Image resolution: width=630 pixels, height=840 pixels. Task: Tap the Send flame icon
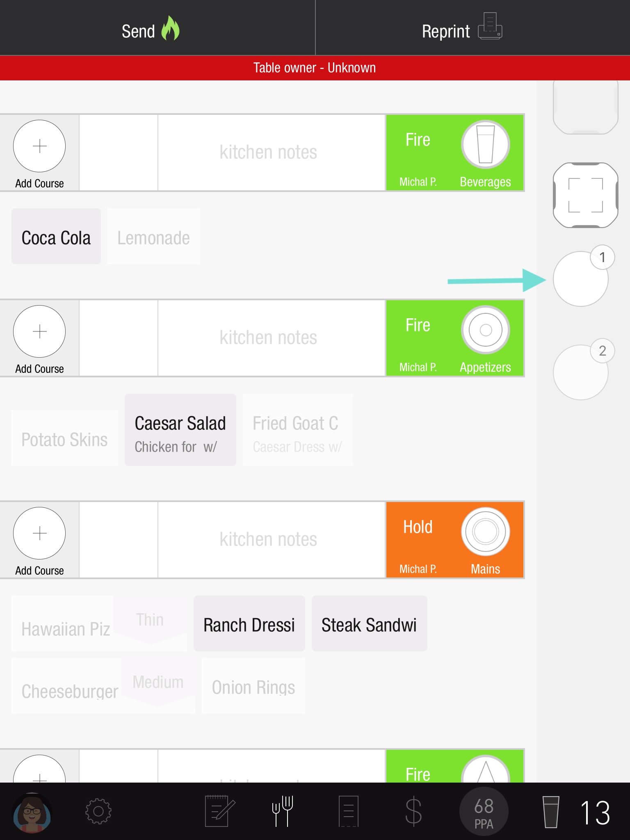tap(170, 29)
